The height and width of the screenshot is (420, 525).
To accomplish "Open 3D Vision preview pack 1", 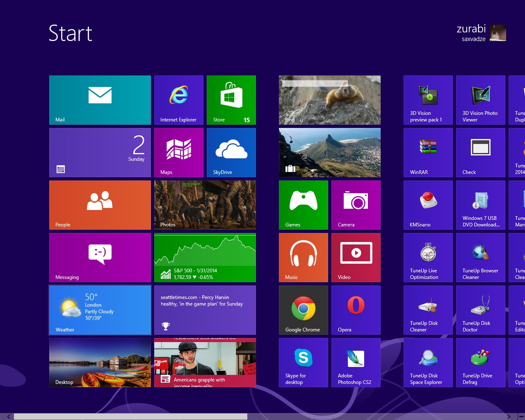I will pyautogui.click(x=428, y=100).
